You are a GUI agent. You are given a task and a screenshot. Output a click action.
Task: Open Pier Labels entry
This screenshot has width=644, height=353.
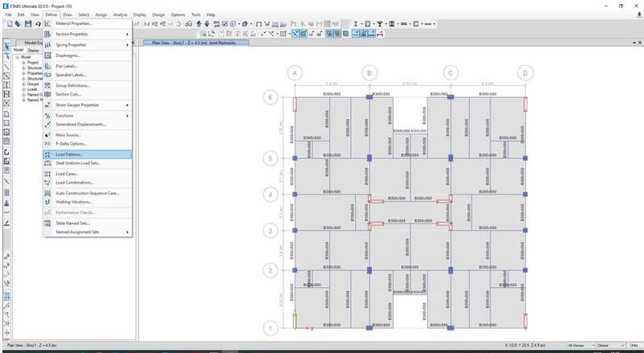click(x=88, y=66)
